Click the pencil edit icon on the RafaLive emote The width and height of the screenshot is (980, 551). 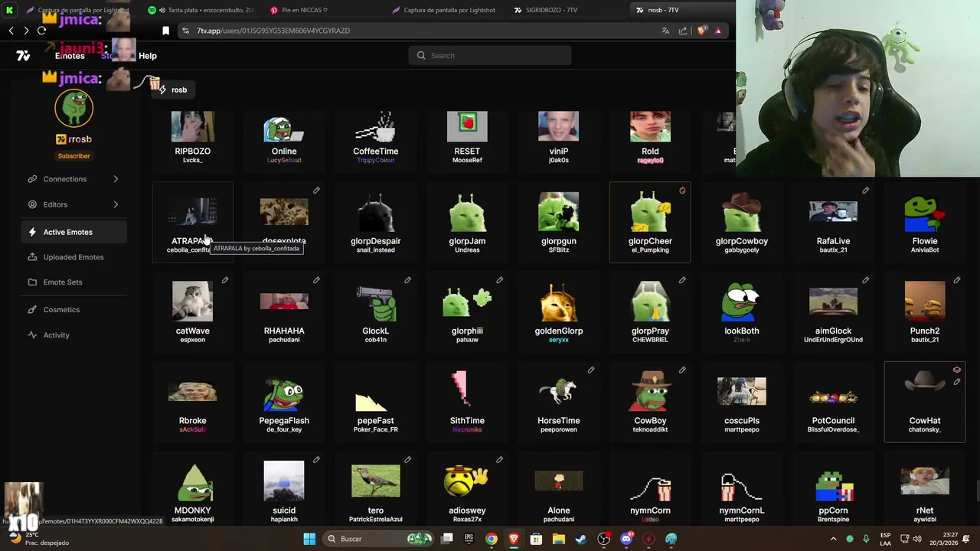[x=865, y=191]
